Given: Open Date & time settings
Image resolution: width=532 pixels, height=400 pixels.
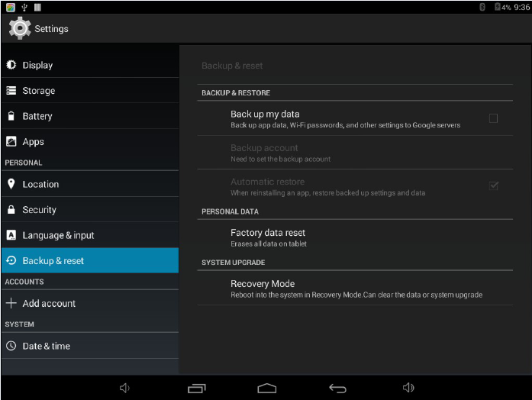Looking at the screenshot, I should (90, 346).
